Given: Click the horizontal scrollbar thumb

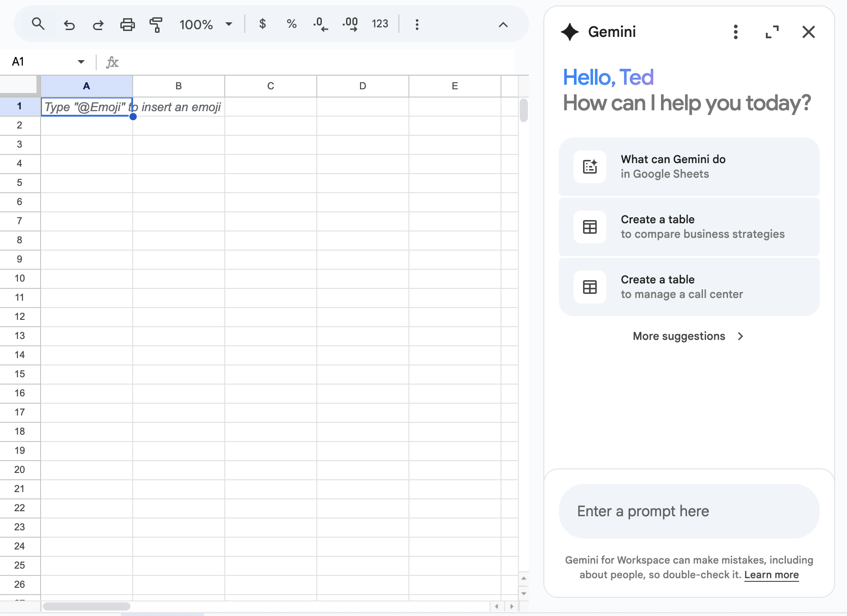Looking at the screenshot, I should (86, 606).
